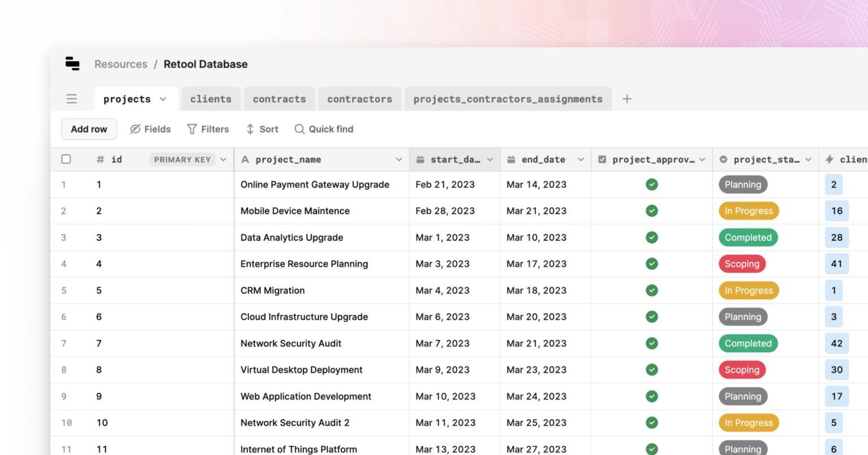Switch to the clients tab
This screenshot has width=868, height=455.
click(211, 99)
